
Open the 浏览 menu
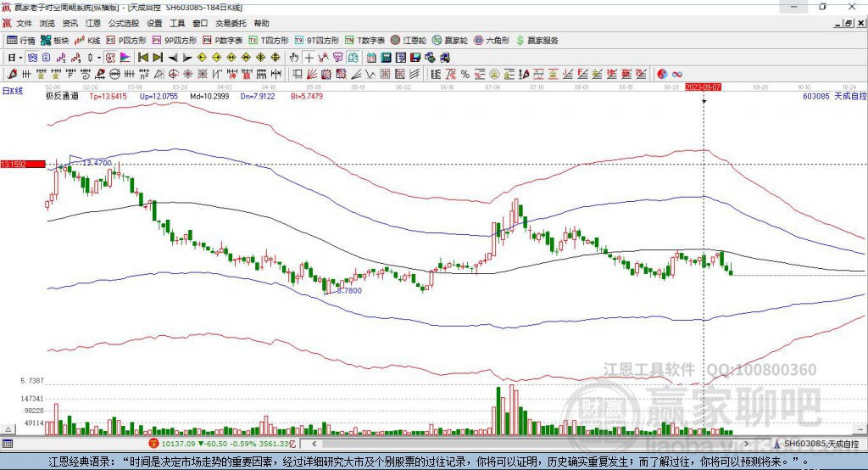(47, 23)
